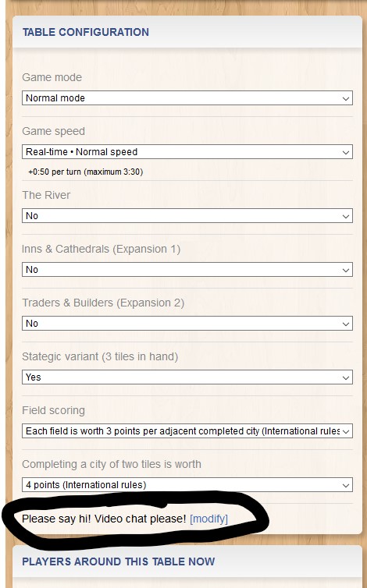The height and width of the screenshot is (588, 367).
Task: Click the 'Inns & Cathedrals (Expansion 1)' label
Action: 101,250
